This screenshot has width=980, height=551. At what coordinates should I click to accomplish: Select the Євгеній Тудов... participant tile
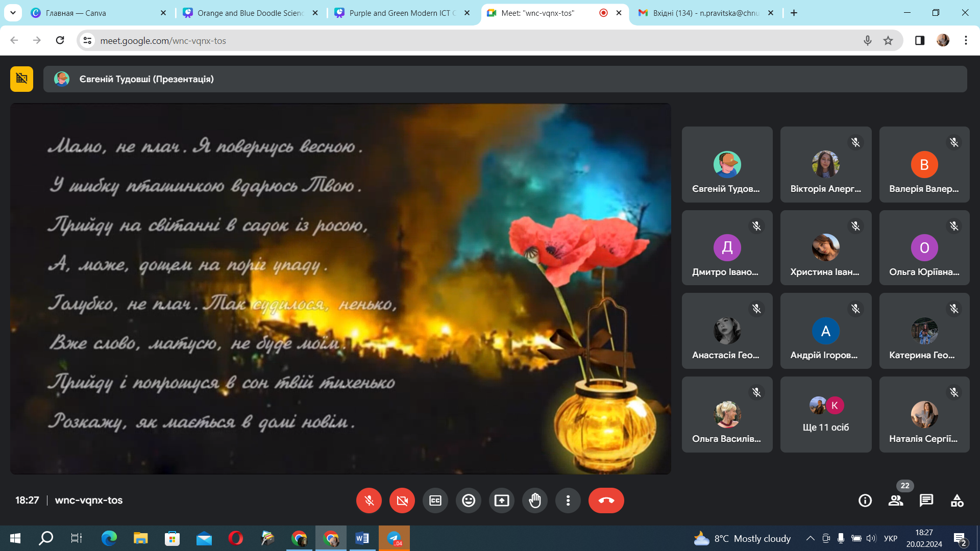(727, 164)
